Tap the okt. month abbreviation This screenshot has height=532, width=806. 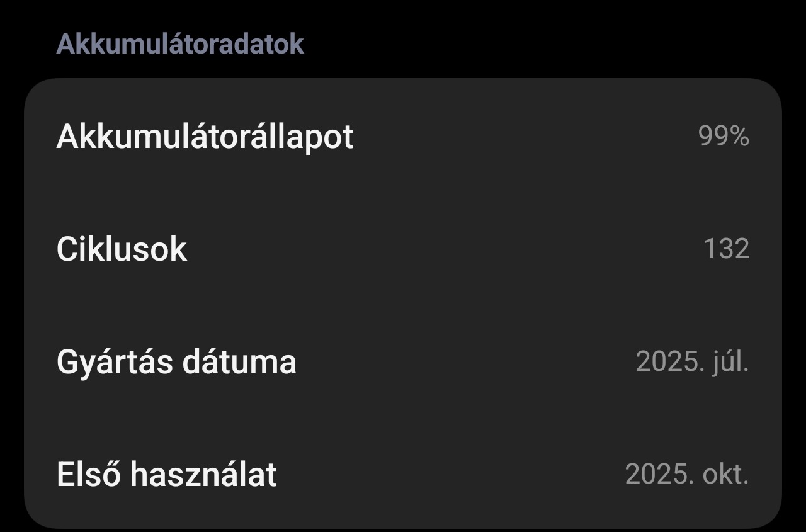point(725,474)
